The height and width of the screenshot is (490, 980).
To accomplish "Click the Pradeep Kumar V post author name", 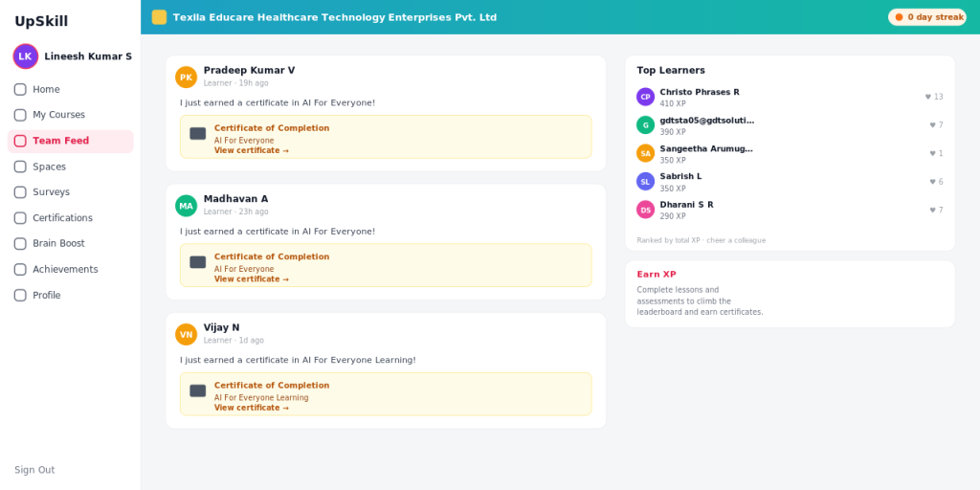I will (x=249, y=70).
